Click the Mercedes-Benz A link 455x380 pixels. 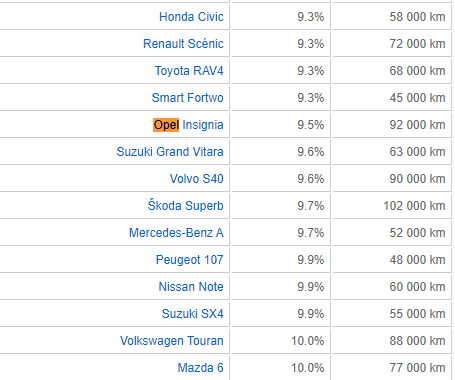pyautogui.click(x=176, y=233)
